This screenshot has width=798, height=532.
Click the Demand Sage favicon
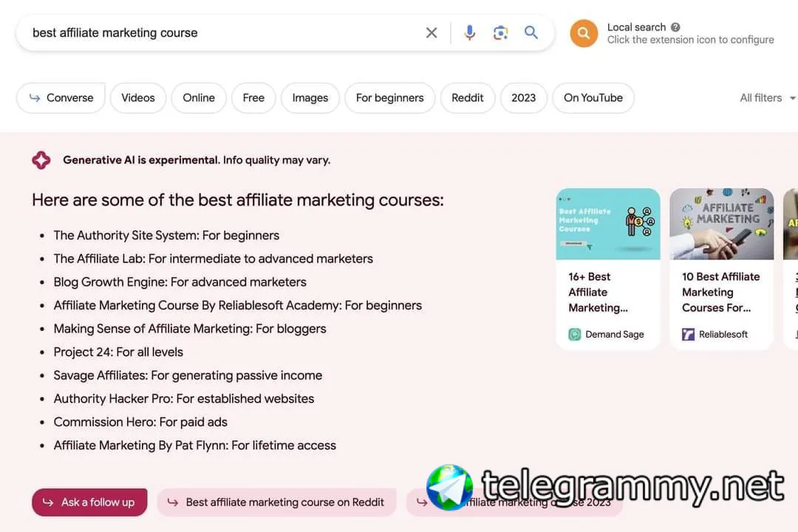(575, 335)
